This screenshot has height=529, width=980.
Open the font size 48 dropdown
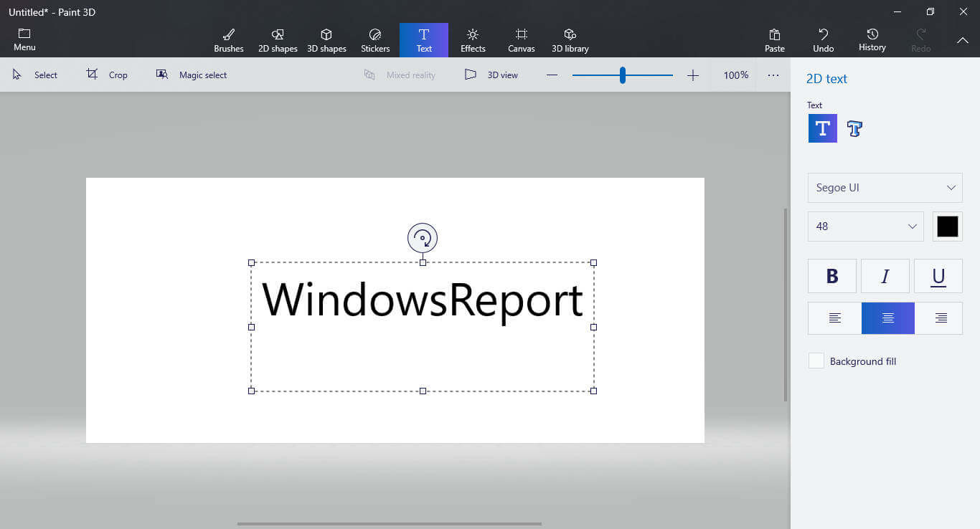click(866, 227)
